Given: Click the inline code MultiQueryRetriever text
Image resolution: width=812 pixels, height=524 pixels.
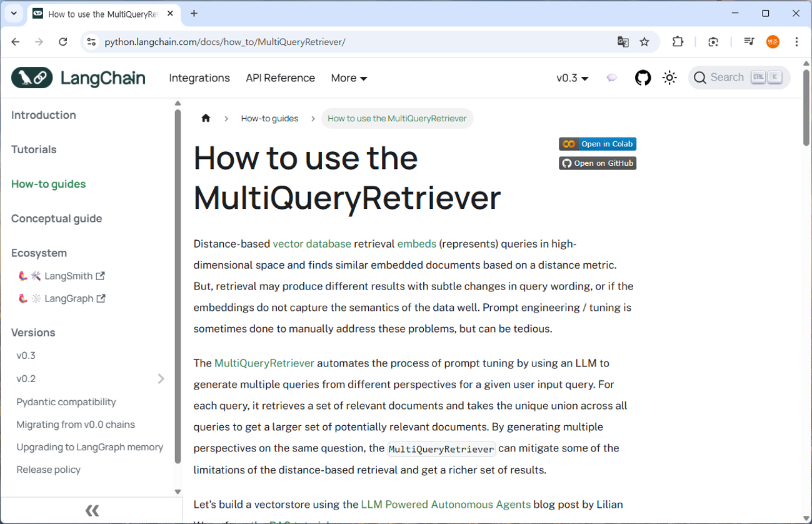Looking at the screenshot, I should click(441, 449).
